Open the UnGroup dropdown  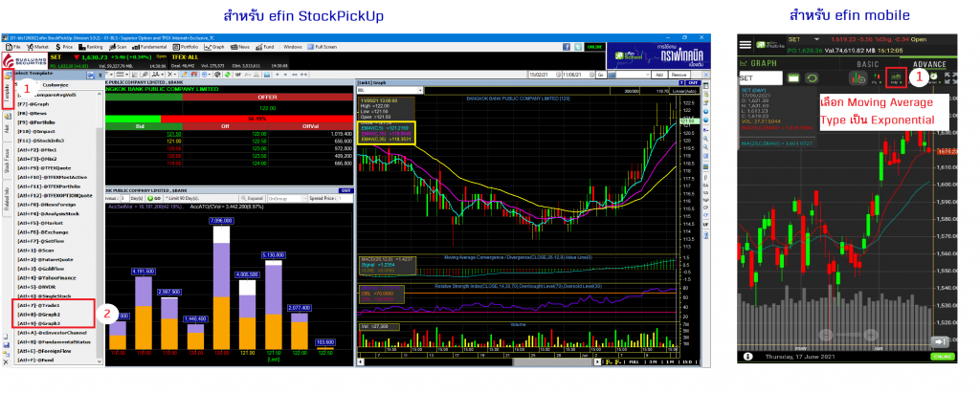click(285, 198)
